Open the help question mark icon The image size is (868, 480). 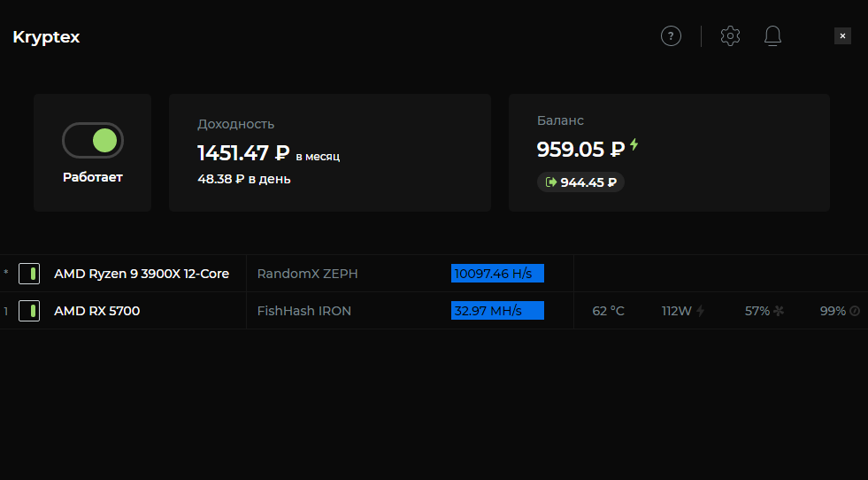671,36
